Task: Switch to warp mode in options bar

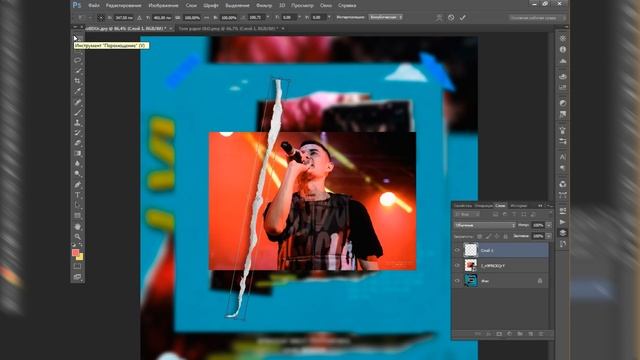Action: (x=439, y=18)
